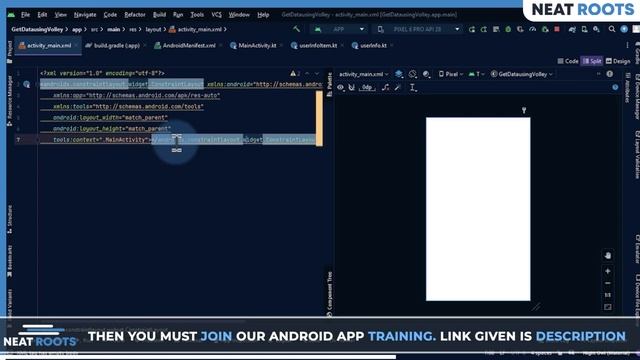
Task: Click the zoom to fit screen icon
Action: click(607, 307)
